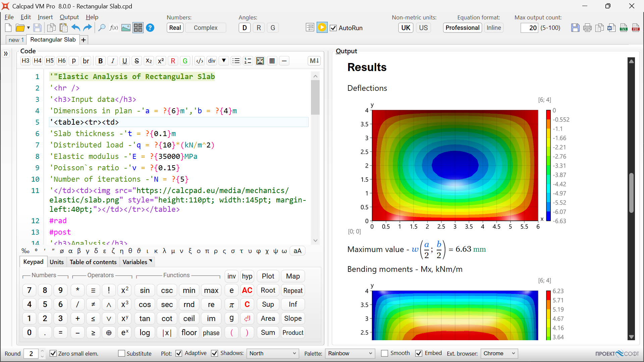
Task: Select Inline equation format
Action: (494, 28)
